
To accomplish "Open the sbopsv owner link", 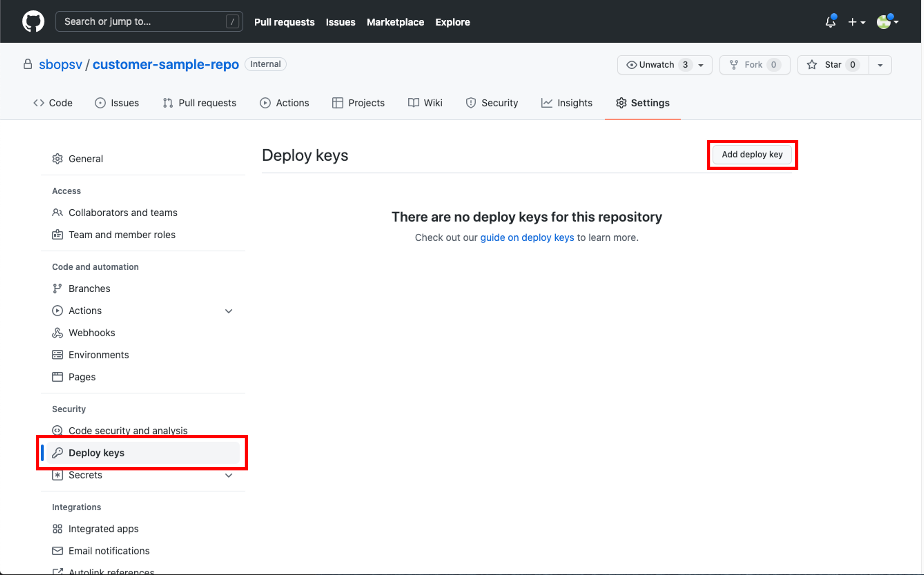I will [x=60, y=64].
